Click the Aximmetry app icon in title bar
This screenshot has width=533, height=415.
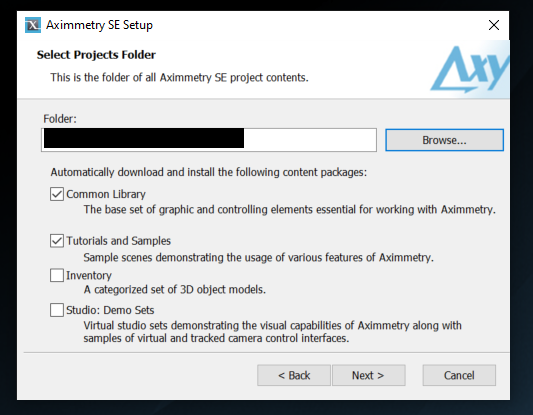[x=33, y=25]
